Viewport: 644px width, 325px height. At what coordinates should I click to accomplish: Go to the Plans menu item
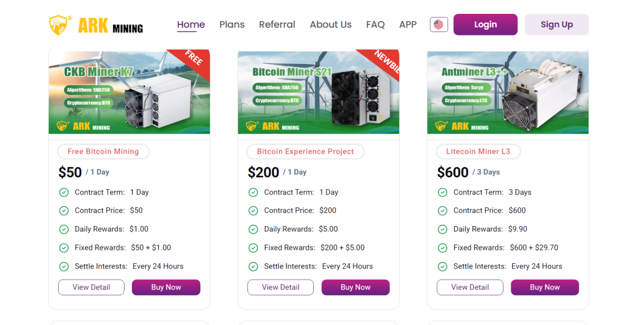pos(232,24)
